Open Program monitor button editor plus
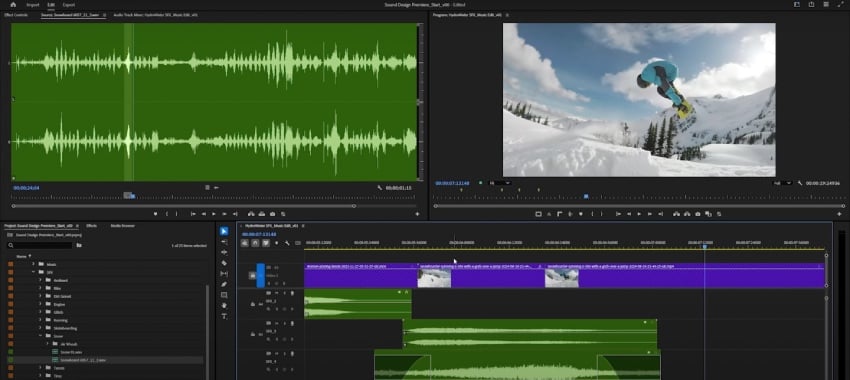850x380 pixels. tap(839, 214)
